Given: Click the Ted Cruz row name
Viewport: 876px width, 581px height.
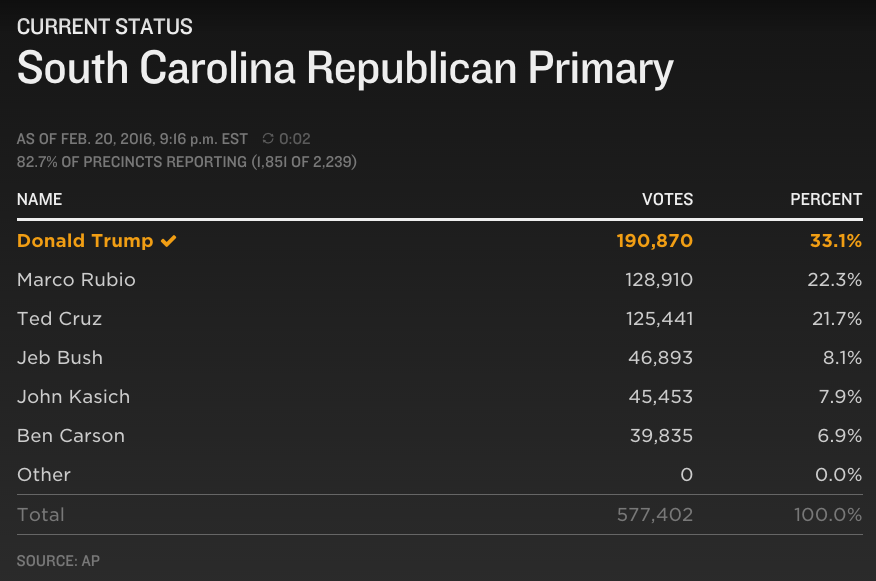Looking at the screenshot, I should click(x=59, y=319).
